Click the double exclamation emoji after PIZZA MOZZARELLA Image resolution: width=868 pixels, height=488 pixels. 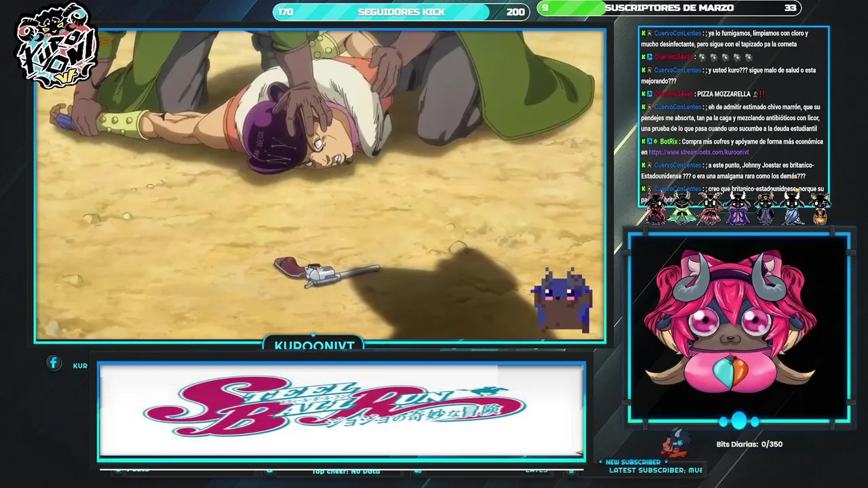pos(762,94)
